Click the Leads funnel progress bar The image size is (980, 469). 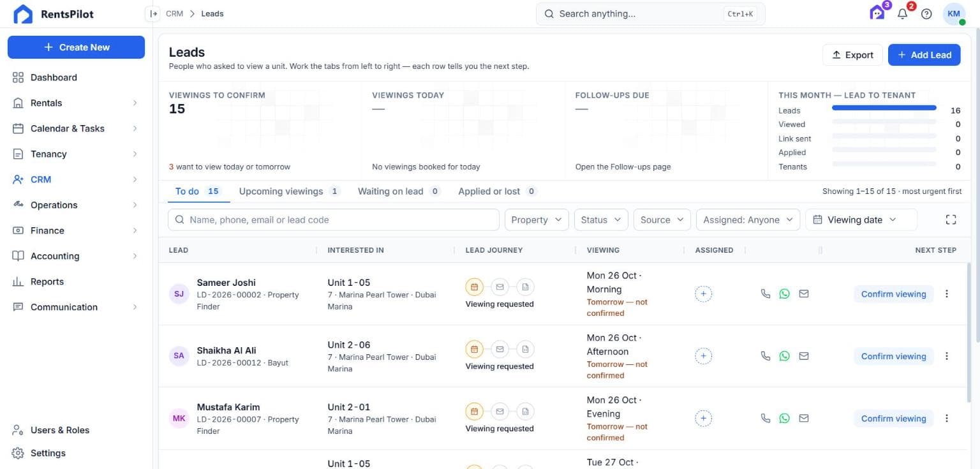884,108
